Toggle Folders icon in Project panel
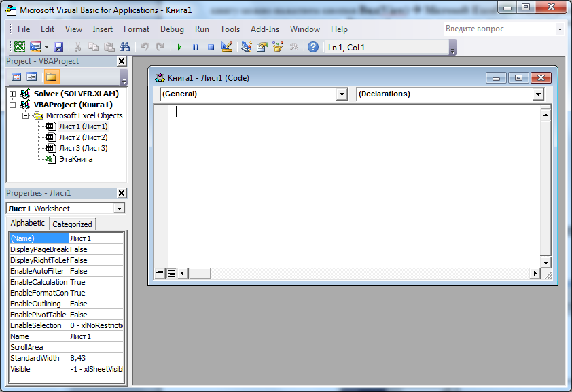Image resolution: width=572 pixels, height=392 pixels. 51,77
